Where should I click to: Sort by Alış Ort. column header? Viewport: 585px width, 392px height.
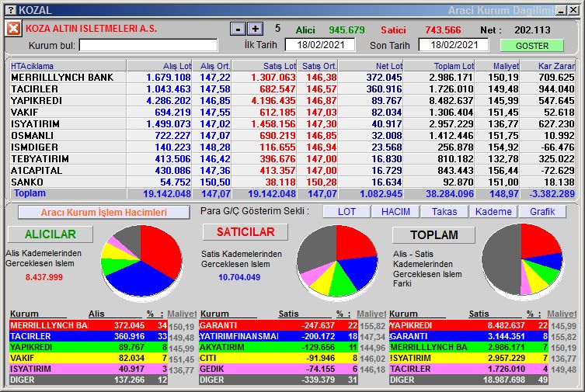pos(212,66)
